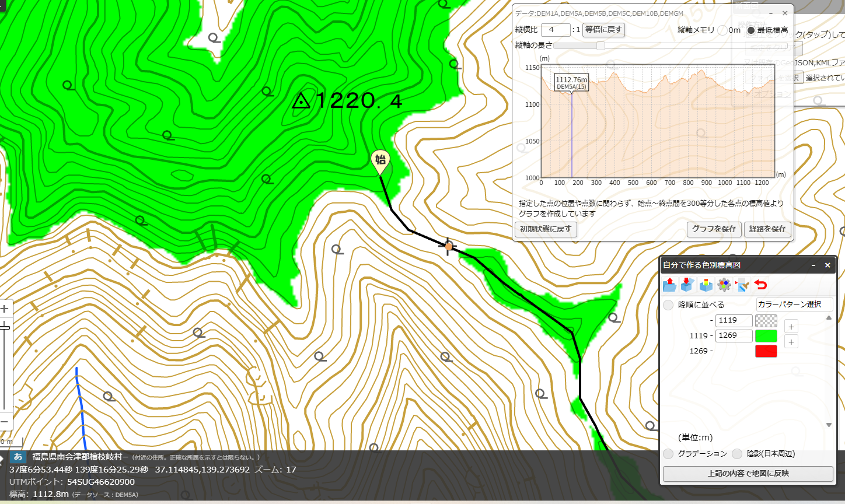Screen dimensions: 845x504
Task: Click the 縦横比 ratio input field
Action: pyautogui.click(x=556, y=30)
